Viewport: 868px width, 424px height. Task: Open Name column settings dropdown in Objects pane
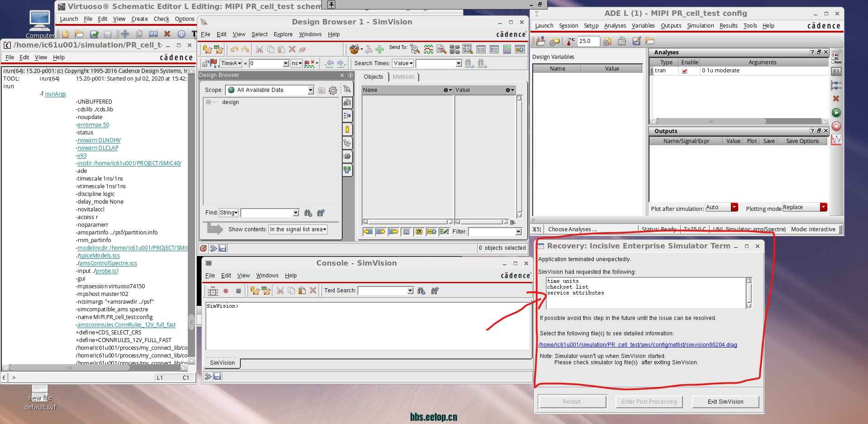(448, 90)
